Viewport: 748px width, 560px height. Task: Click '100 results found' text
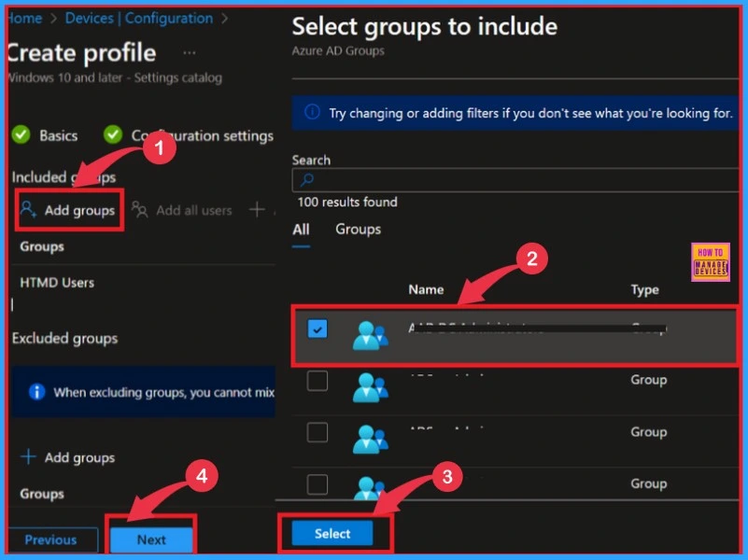click(347, 203)
